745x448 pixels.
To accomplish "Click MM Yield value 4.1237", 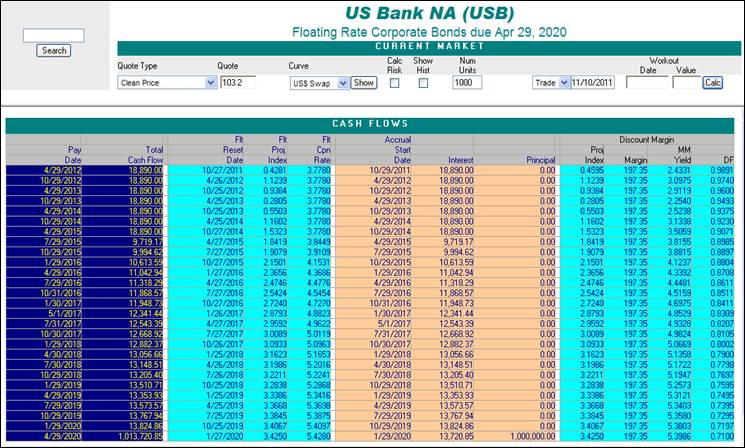I will click(x=670, y=262).
